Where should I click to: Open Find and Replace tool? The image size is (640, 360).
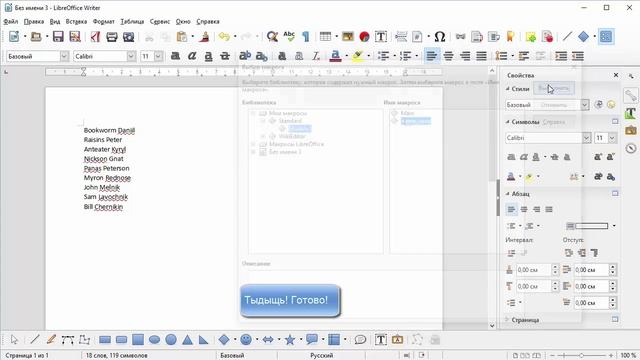(x=272, y=37)
